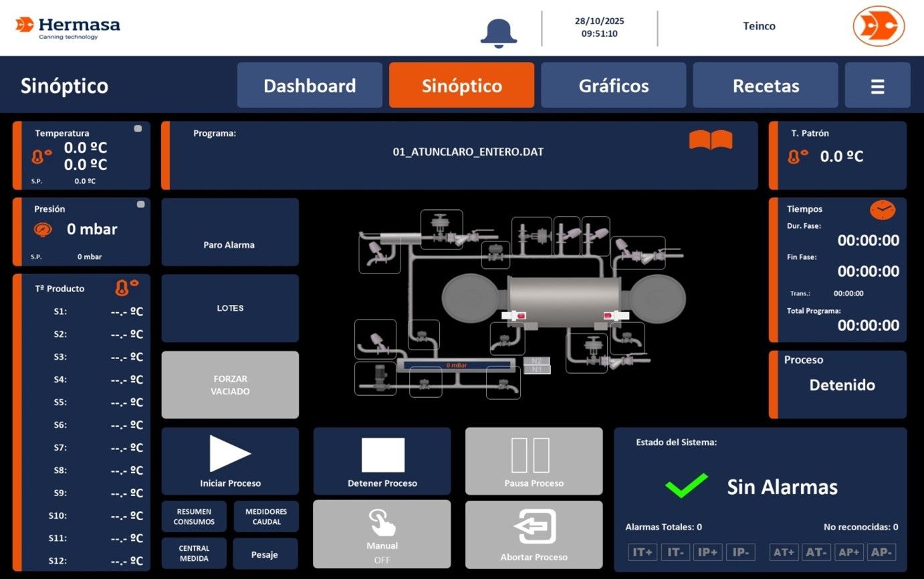Click the Tª Producto thermometer icon
The width and height of the screenshot is (924, 579).
126,288
